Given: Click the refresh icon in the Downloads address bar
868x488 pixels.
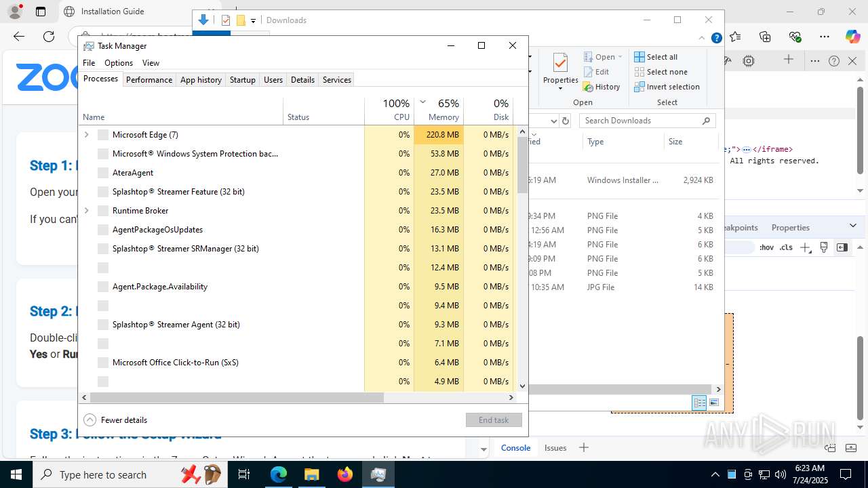Looking at the screenshot, I should tap(565, 121).
